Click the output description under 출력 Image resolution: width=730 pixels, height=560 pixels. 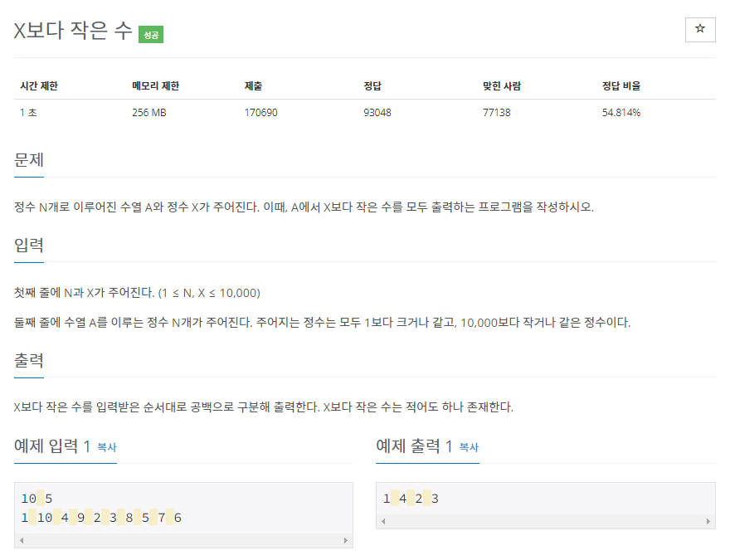[x=264, y=407]
